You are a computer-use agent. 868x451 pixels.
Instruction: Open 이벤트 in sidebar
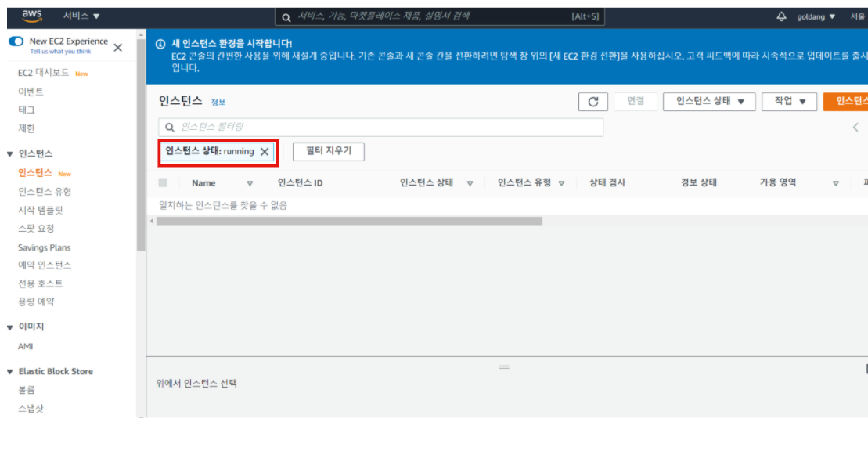(31, 92)
